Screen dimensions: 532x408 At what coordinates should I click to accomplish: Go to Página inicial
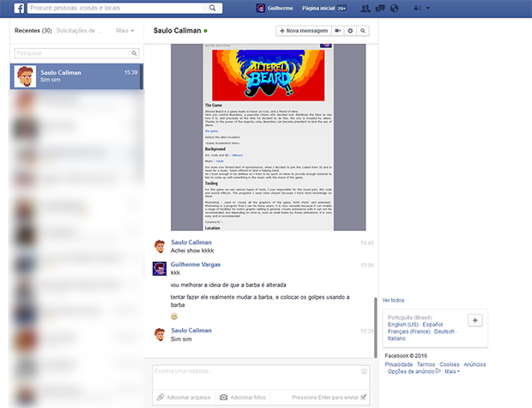point(318,8)
